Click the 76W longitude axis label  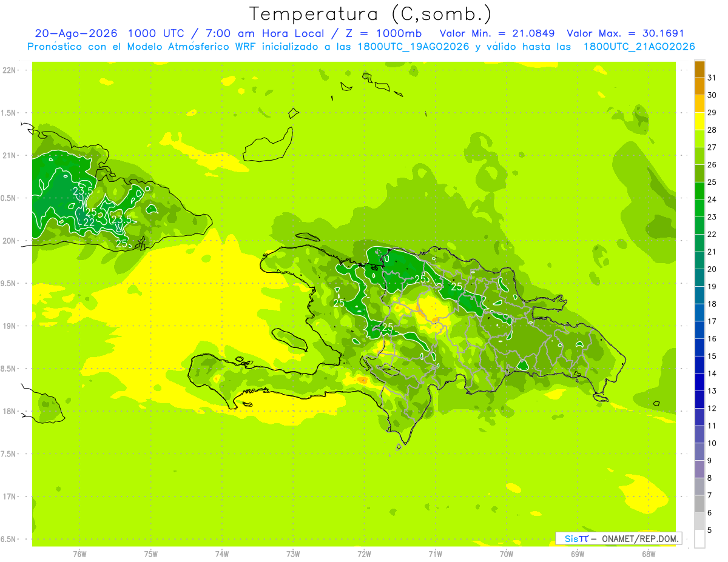pyautogui.click(x=80, y=554)
